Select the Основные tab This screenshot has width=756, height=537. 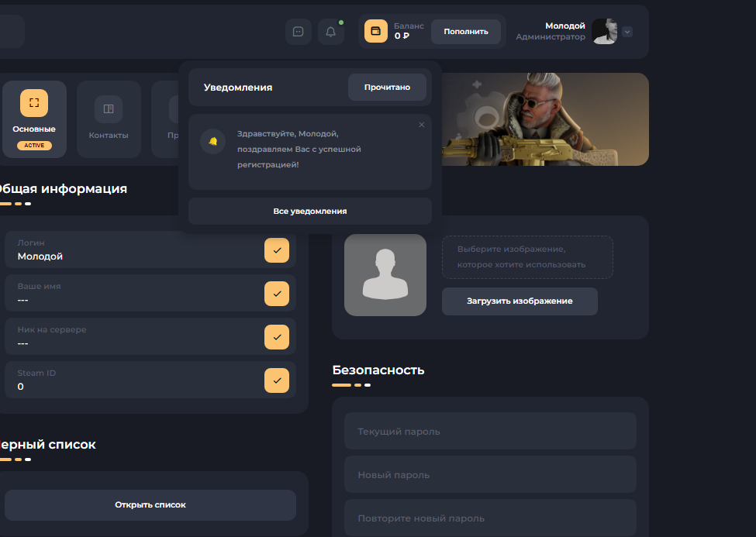(34, 119)
